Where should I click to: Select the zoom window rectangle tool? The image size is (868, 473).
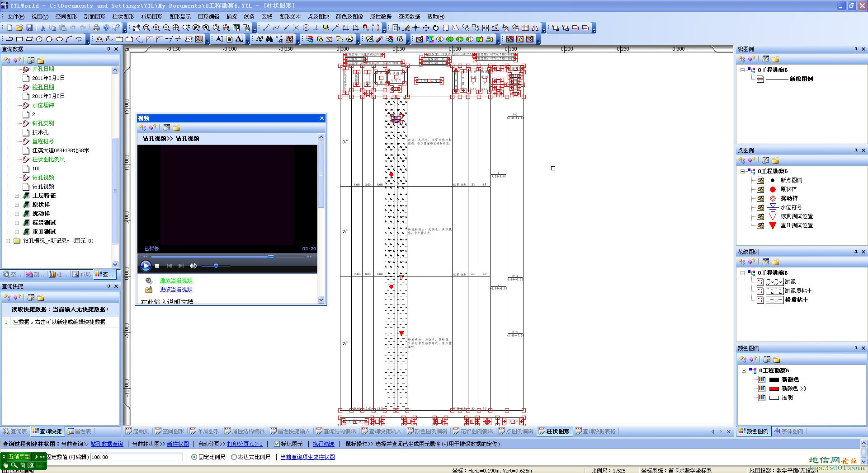pos(146,28)
